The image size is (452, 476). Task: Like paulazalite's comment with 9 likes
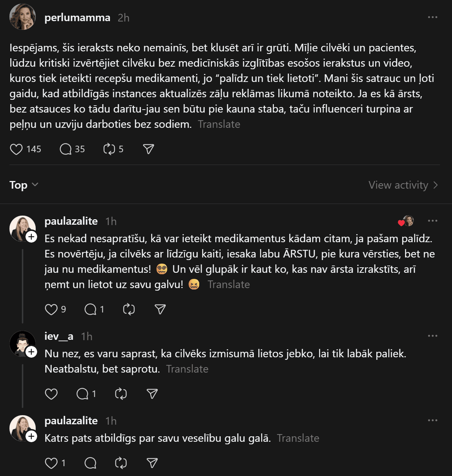(x=51, y=309)
